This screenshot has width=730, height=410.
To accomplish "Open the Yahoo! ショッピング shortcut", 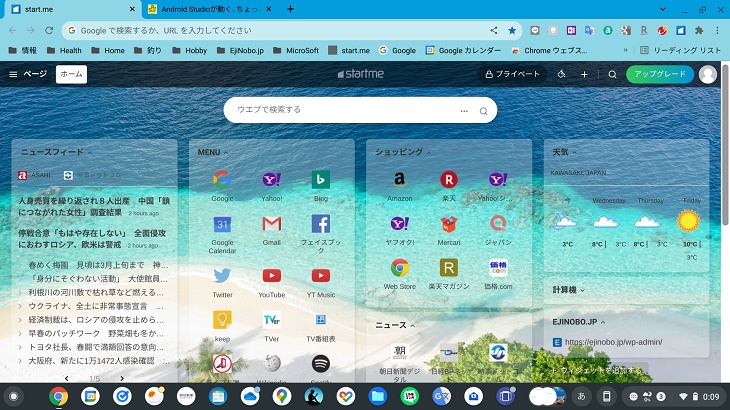I will pos(498,180).
